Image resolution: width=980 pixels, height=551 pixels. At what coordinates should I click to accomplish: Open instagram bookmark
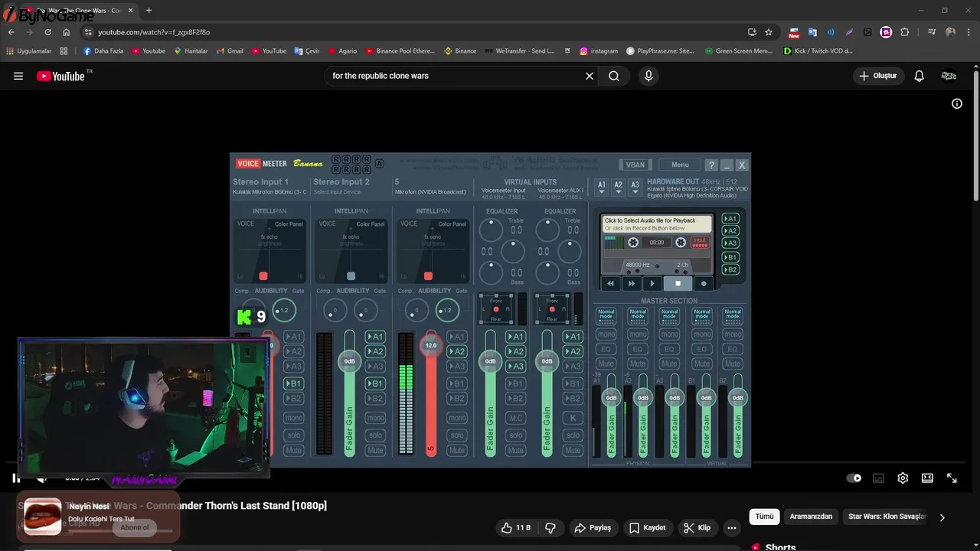tap(598, 51)
